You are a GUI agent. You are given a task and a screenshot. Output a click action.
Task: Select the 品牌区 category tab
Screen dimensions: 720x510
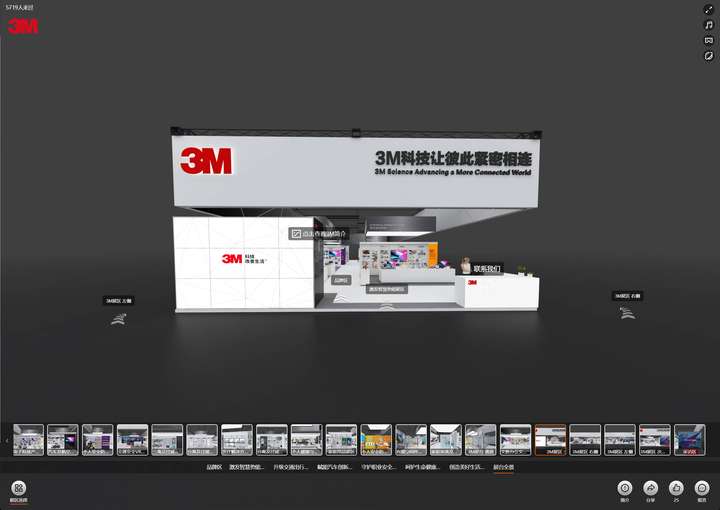point(214,467)
